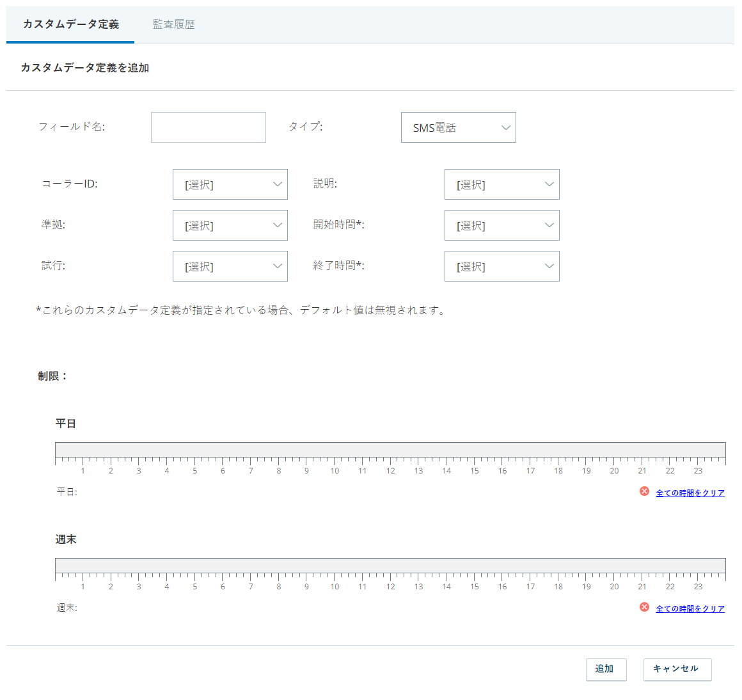Open the タイプ dropdown showing SMS電話
Viewport: 742px width, 700px height.
(458, 127)
